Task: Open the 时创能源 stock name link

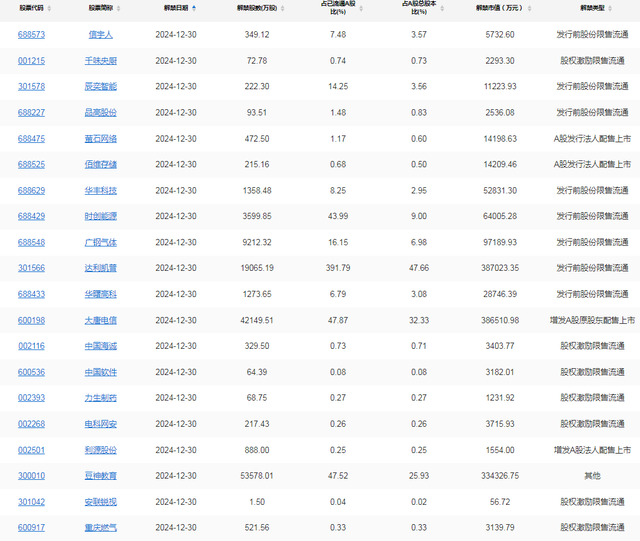Action: click(101, 216)
